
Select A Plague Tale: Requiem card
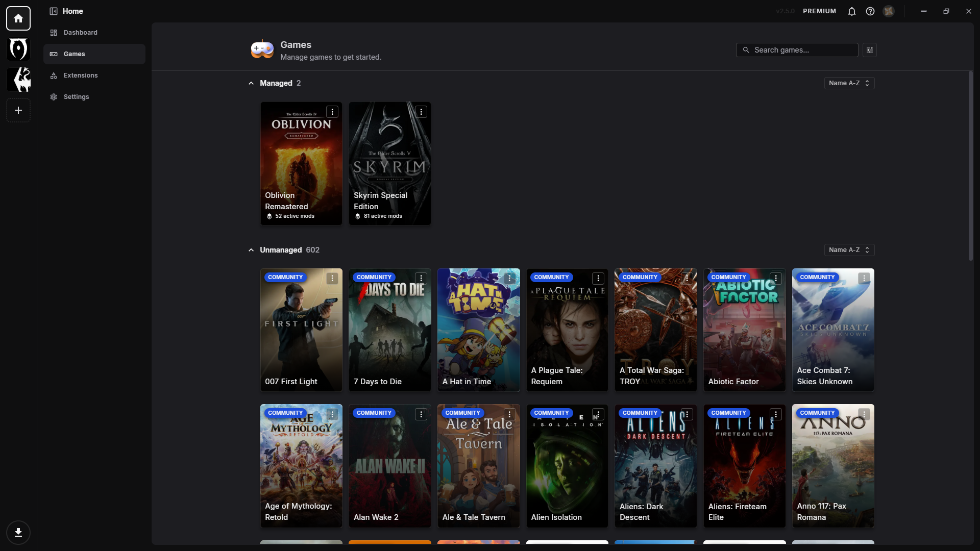point(567,330)
